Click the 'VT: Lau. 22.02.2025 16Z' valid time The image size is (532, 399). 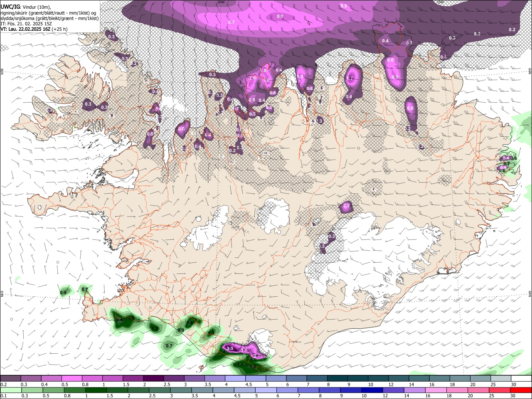pyautogui.click(x=25, y=29)
